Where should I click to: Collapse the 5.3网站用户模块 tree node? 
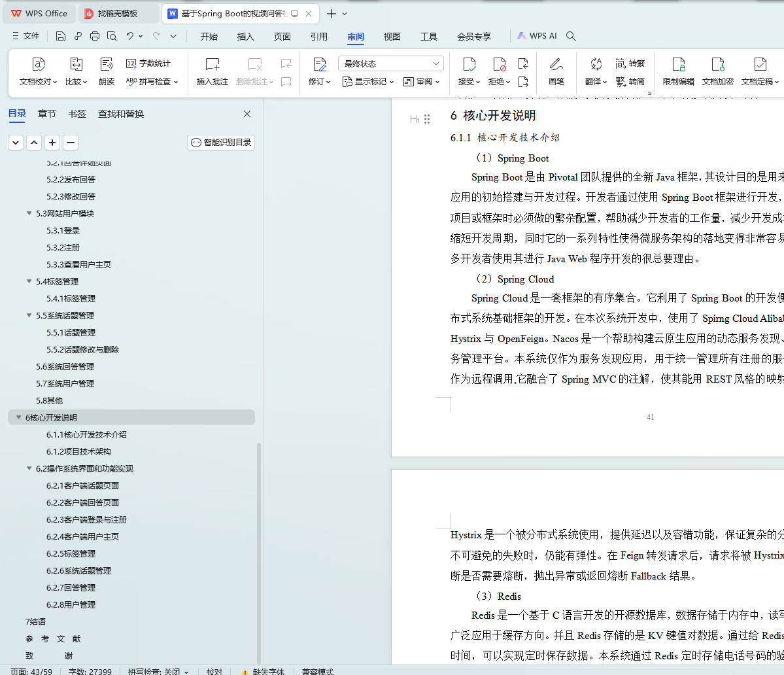point(29,213)
